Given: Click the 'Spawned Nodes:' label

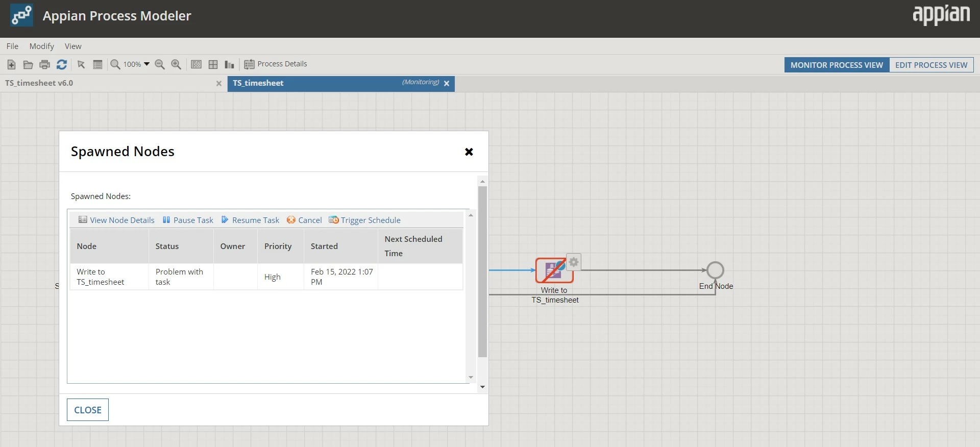Looking at the screenshot, I should [101, 196].
